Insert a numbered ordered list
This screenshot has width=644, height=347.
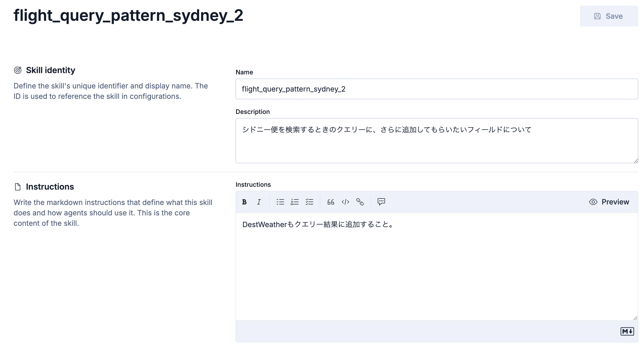(x=295, y=202)
